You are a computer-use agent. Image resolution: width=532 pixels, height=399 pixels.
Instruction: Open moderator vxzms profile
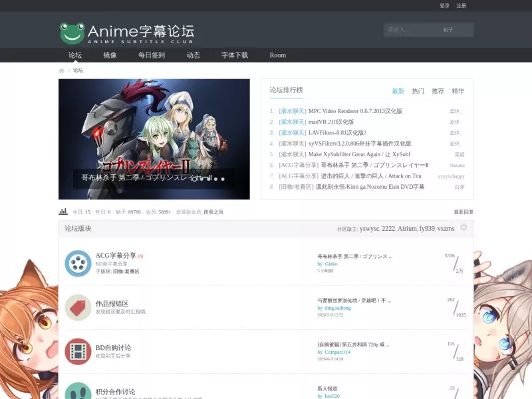tap(446, 228)
